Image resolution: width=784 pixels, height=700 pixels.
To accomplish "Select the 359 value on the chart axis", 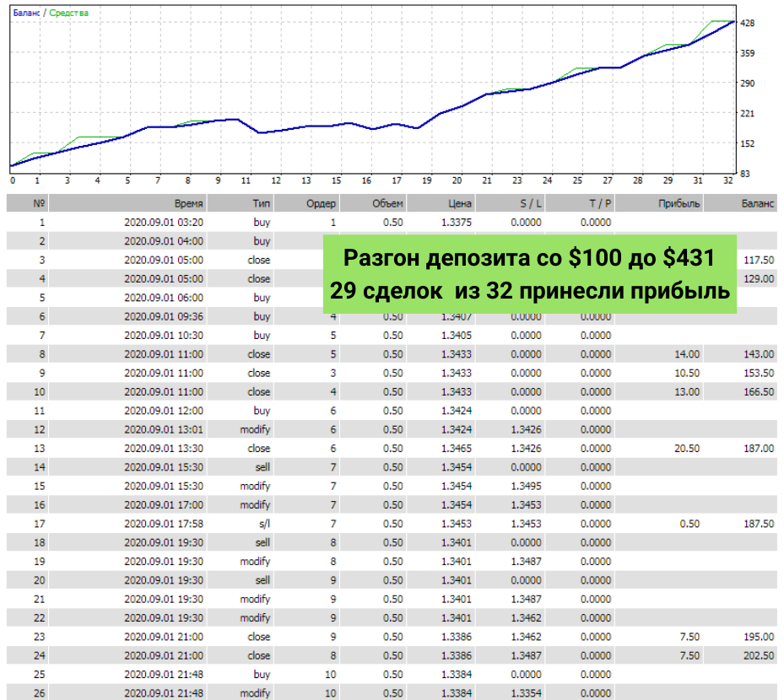I will click(x=747, y=53).
